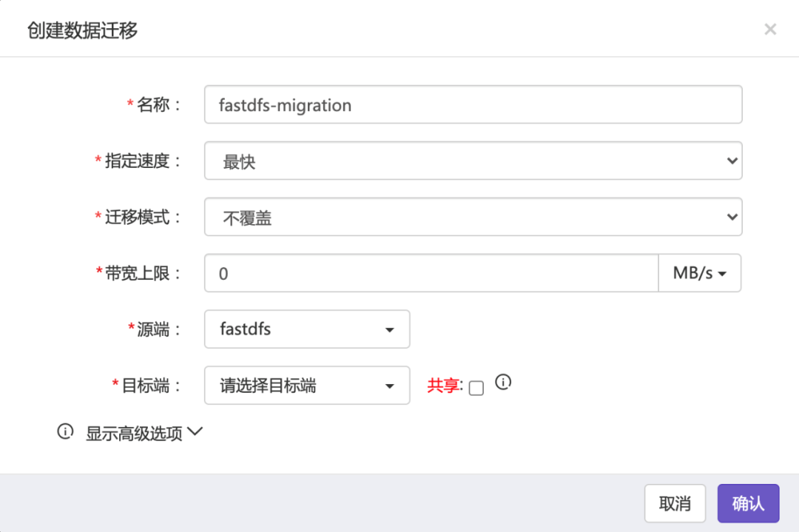Click the 创建数据迁移 dialog title
The image size is (799, 532).
[x=82, y=30]
